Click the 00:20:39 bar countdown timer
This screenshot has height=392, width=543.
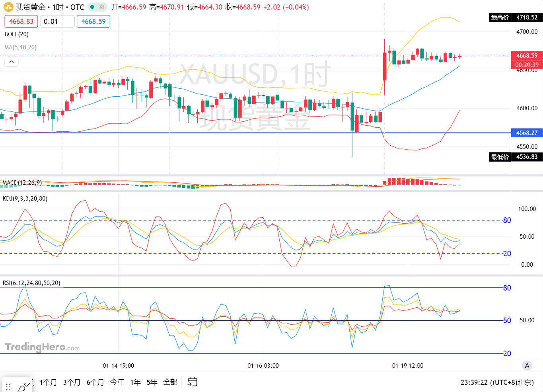(x=527, y=64)
